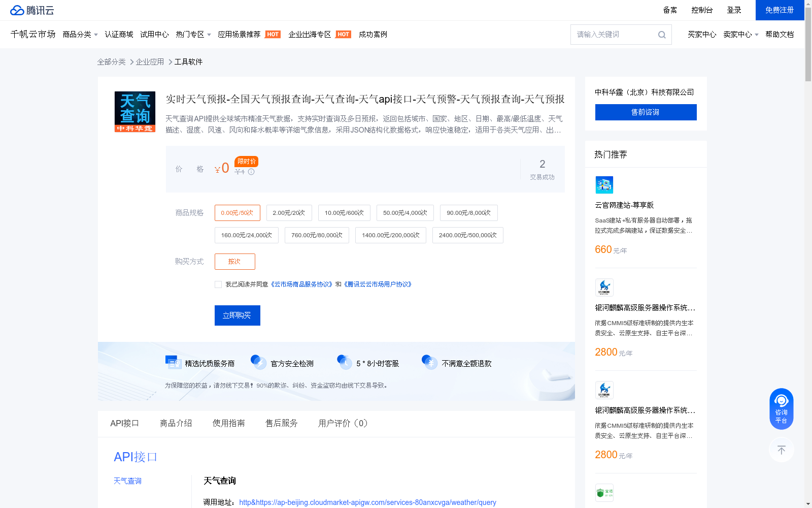
Task: Click HOT badge next to 应用场景推荐
Action: 273,35
